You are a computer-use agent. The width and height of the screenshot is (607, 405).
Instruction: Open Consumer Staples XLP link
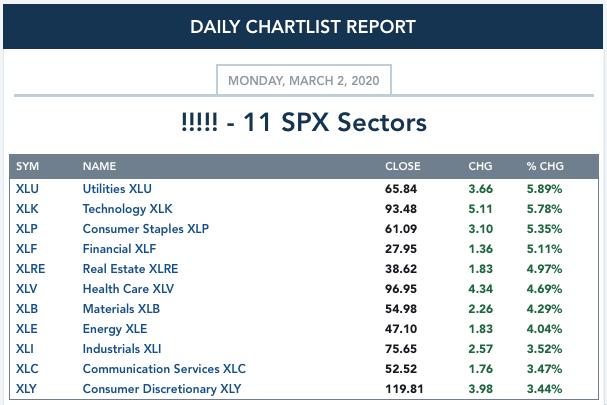click(x=146, y=229)
